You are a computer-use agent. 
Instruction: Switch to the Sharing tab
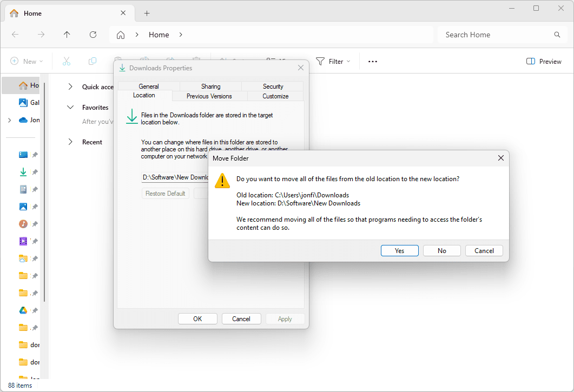pyautogui.click(x=210, y=87)
